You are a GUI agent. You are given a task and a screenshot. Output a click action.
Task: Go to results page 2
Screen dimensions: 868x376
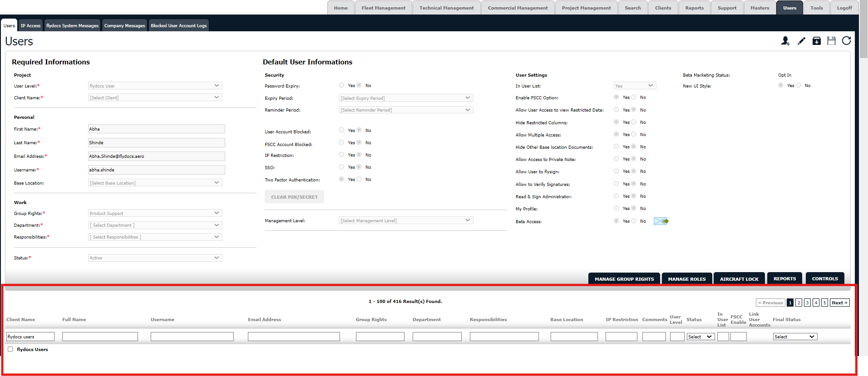(799, 303)
